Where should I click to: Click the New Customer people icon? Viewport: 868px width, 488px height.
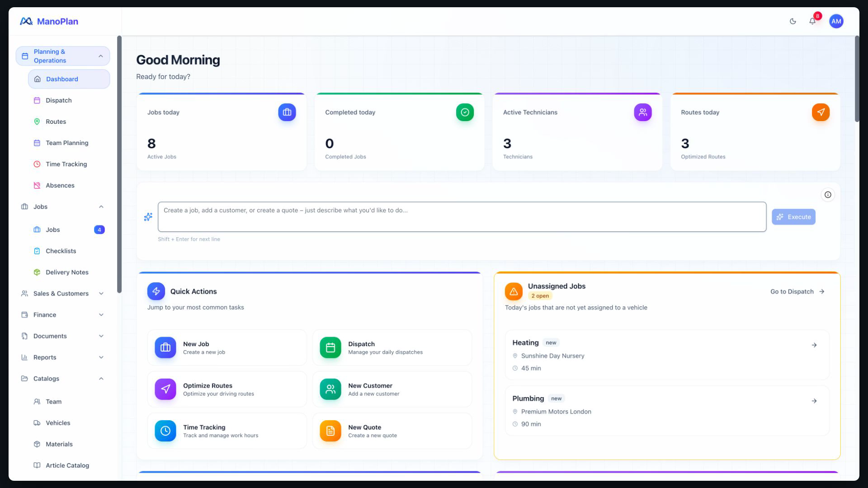pyautogui.click(x=330, y=389)
